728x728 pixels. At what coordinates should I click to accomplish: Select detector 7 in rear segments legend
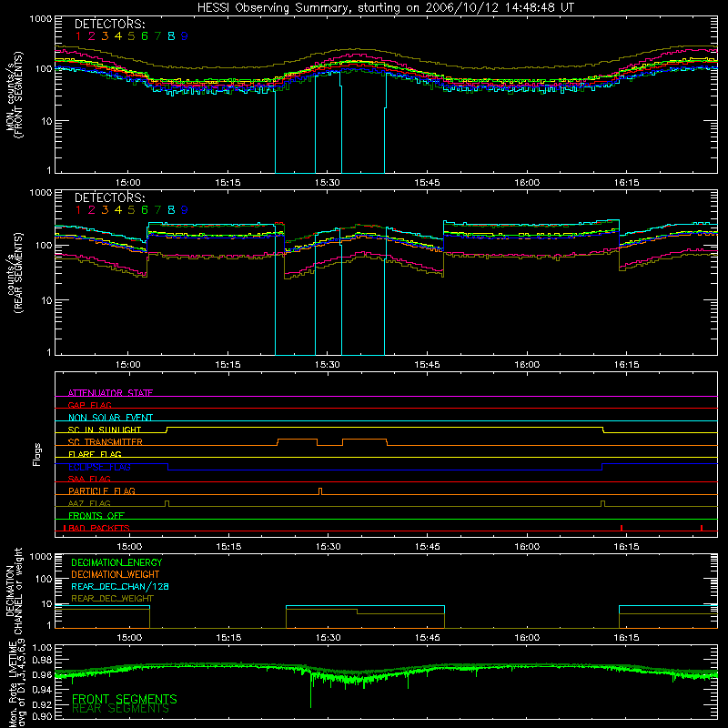point(157,210)
